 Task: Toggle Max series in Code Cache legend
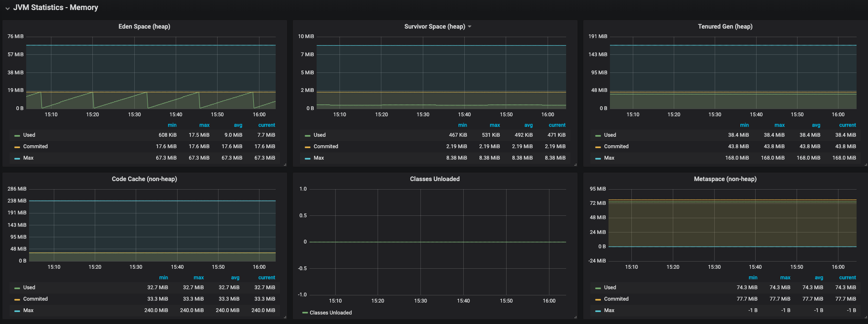coord(28,311)
